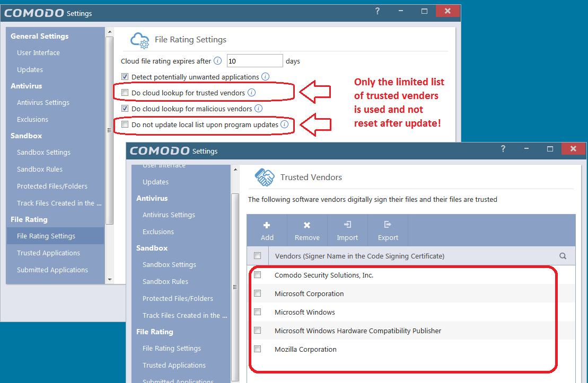Screen dimensions: 588x383
Task: Open Protected Files/Folders in front window sidebar
Action: tap(178, 299)
